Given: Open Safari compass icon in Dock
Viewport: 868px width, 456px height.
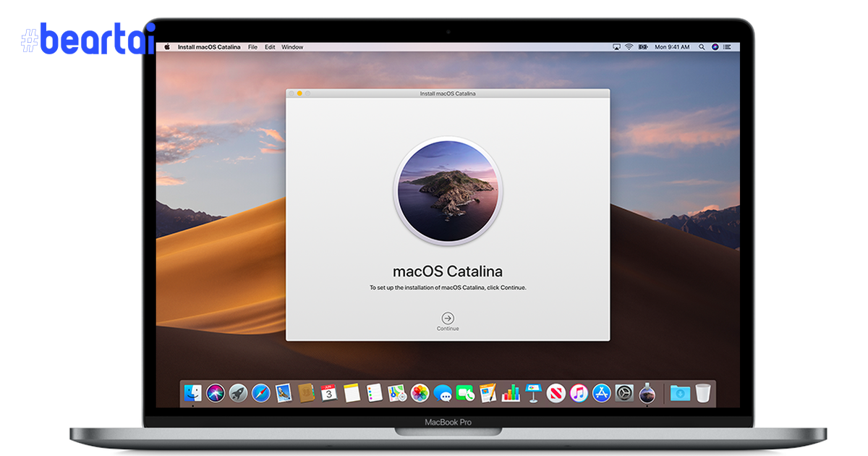Looking at the screenshot, I should pyautogui.click(x=261, y=393).
